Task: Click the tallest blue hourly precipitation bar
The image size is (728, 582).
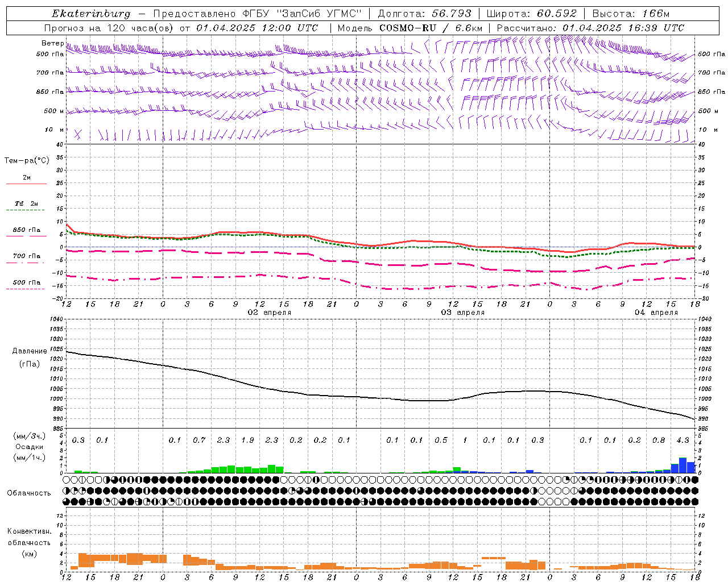Action: pyautogui.click(x=682, y=465)
